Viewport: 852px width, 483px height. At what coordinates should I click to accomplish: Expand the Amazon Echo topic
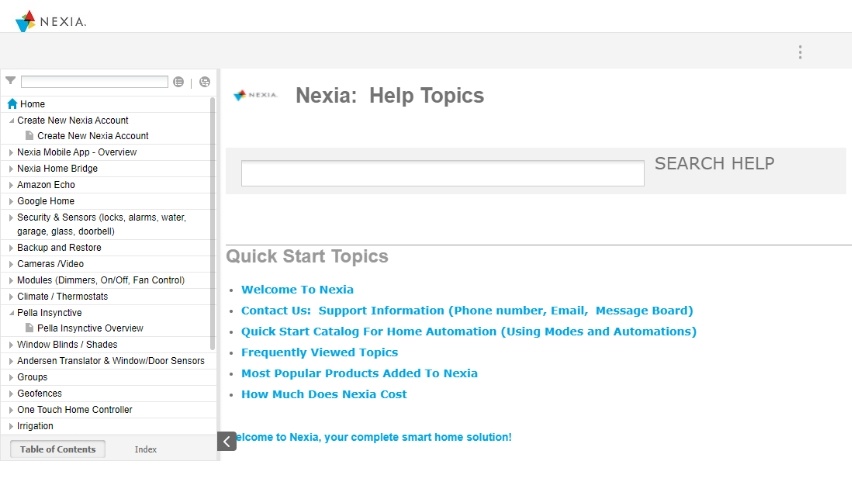tap(11, 185)
